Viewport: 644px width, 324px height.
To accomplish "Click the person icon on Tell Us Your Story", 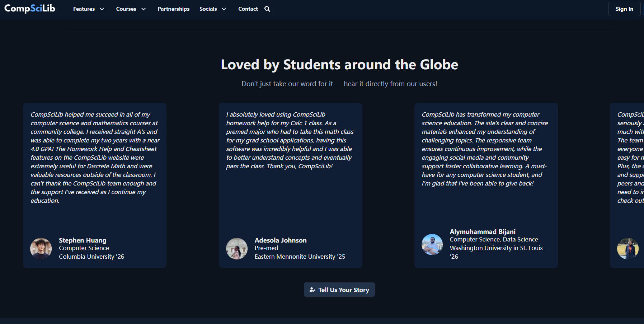I will coord(311,290).
